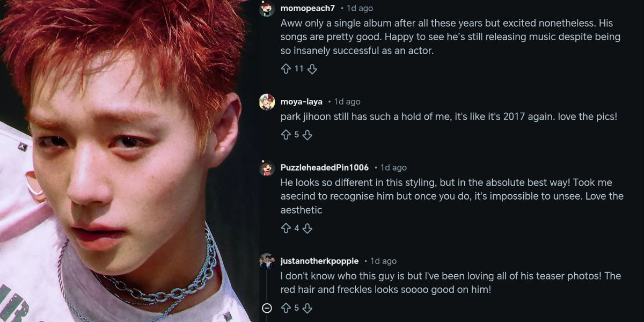Open justanotherkpoppie's profile avatar
The image size is (644, 322).
(267, 261)
